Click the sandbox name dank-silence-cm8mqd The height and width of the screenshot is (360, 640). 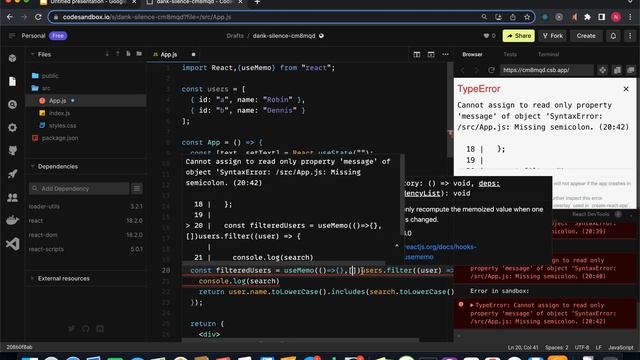(x=284, y=36)
